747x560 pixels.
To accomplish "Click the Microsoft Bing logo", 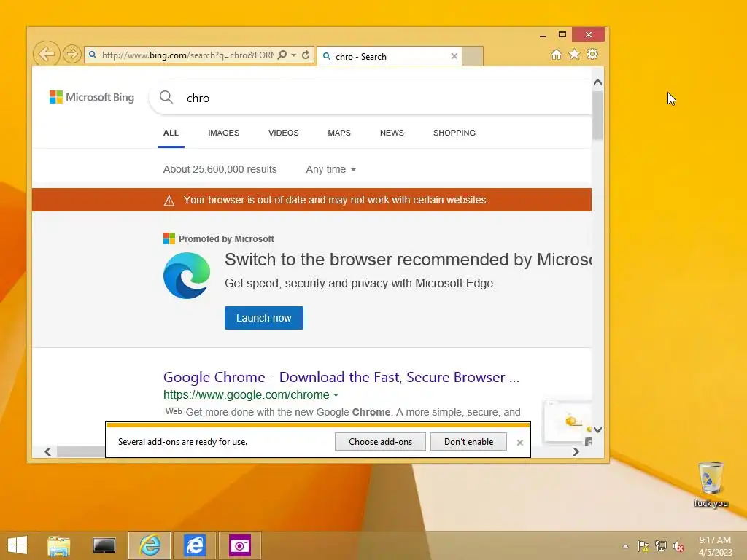I will tap(92, 97).
